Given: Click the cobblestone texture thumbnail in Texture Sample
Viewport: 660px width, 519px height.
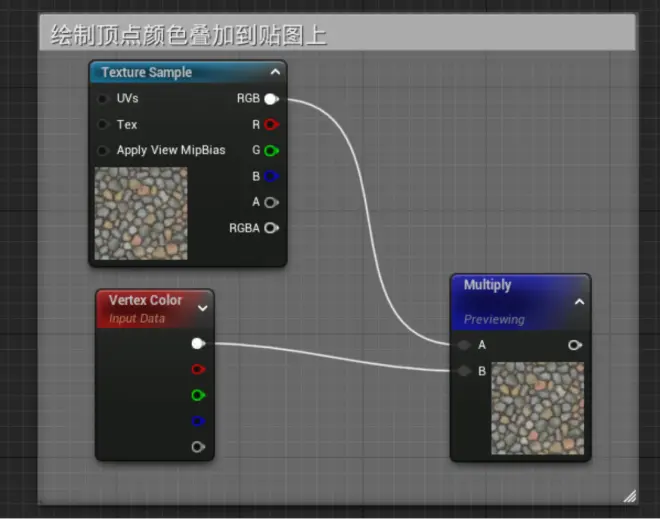Looking at the screenshot, I should pos(141,213).
